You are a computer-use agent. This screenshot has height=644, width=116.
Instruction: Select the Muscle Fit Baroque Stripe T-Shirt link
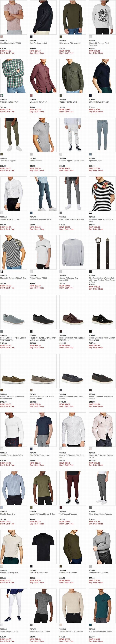(13, 278)
